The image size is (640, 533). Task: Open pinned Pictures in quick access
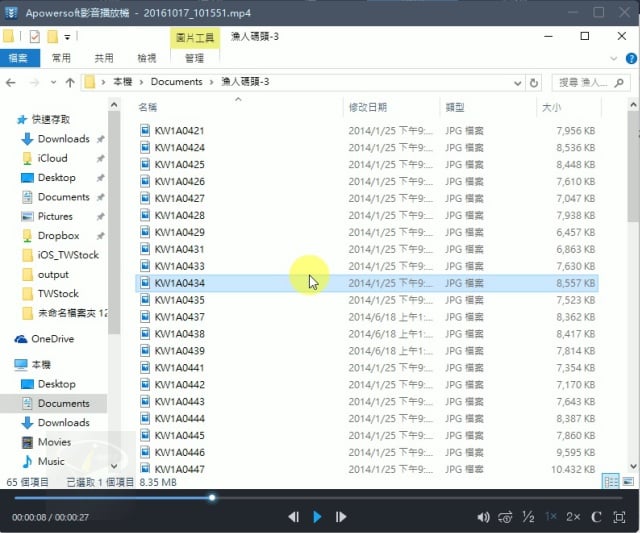tap(55, 216)
